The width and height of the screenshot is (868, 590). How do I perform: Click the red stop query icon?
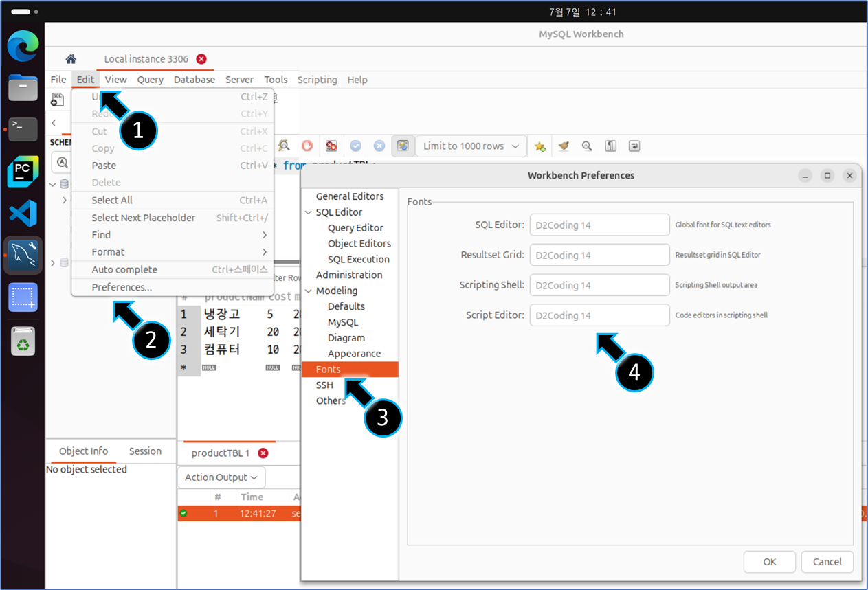[x=307, y=146]
